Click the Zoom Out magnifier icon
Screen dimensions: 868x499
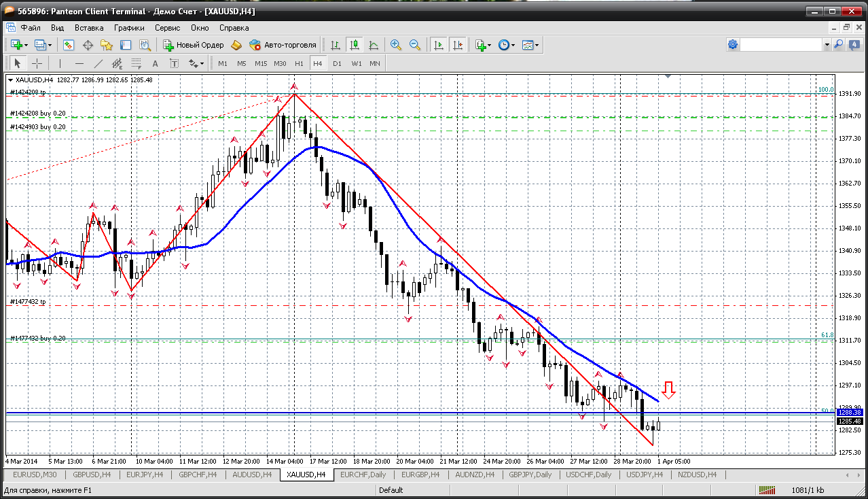(414, 45)
